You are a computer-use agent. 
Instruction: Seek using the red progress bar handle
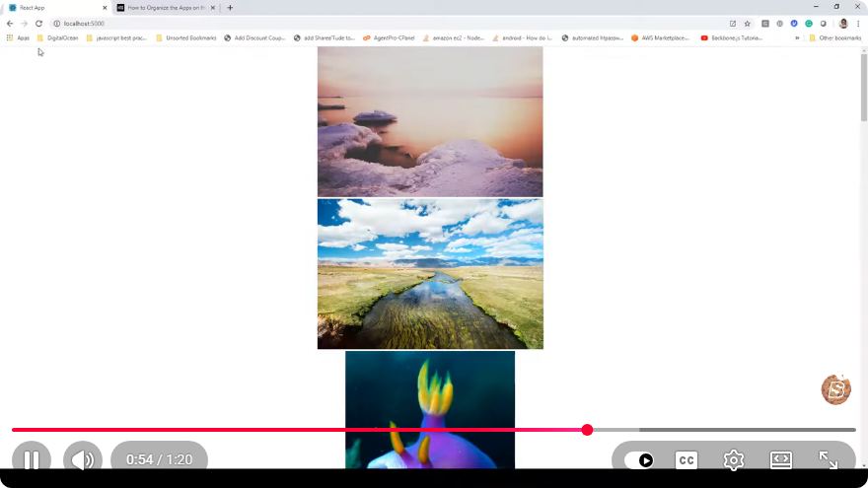click(587, 430)
